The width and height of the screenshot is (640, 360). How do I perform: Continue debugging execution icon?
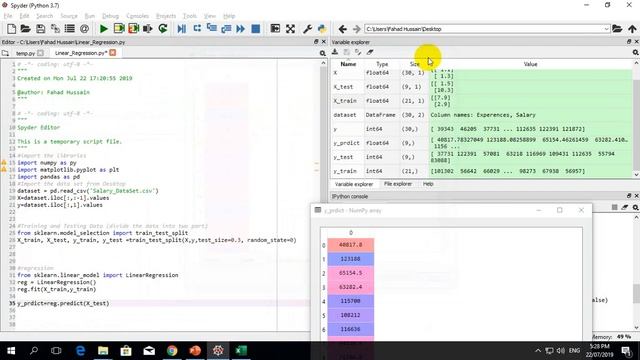(x=241, y=29)
